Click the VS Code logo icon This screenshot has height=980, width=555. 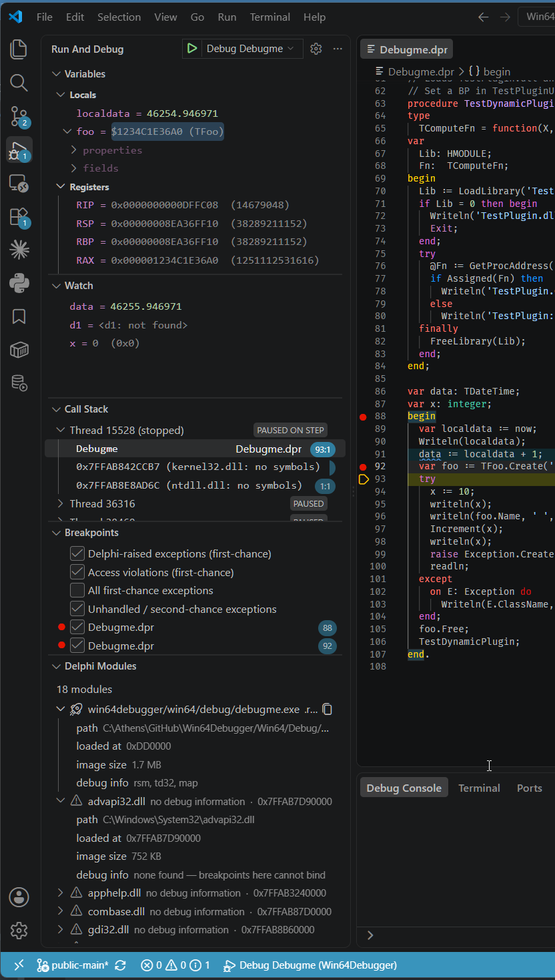point(15,17)
